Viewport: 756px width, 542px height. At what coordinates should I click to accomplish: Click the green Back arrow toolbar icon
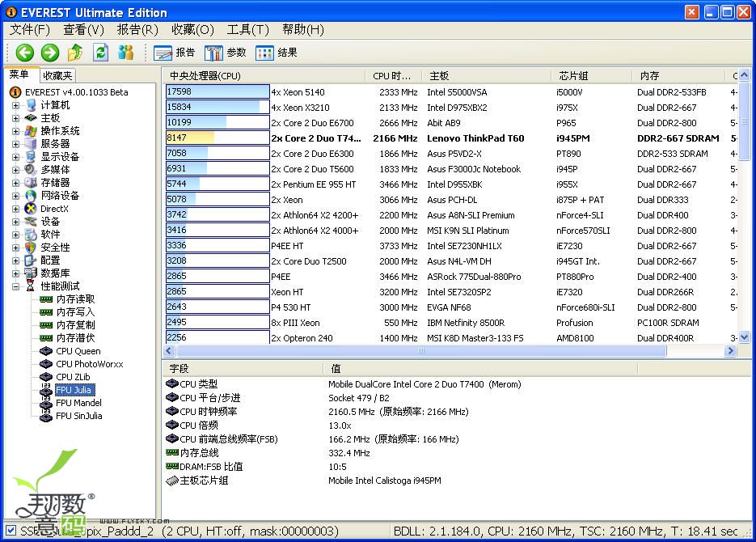(24, 52)
